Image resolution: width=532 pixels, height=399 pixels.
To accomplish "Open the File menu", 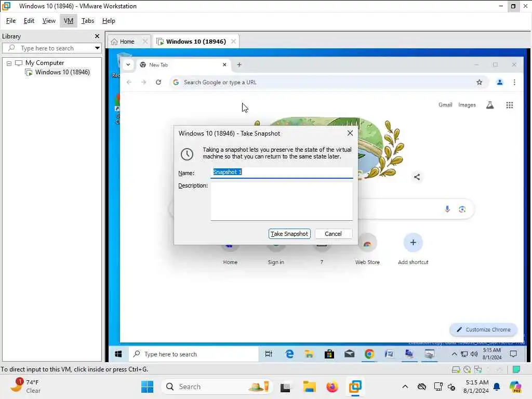I will click(x=11, y=21).
